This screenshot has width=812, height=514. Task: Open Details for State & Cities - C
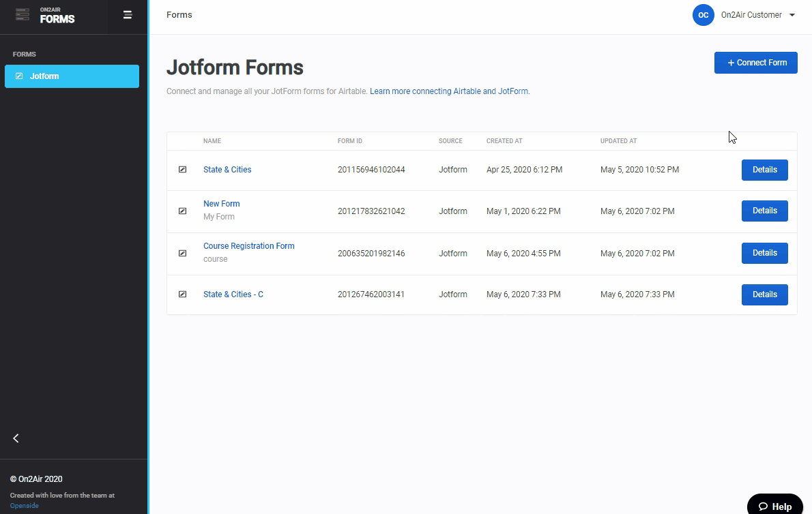tap(764, 294)
